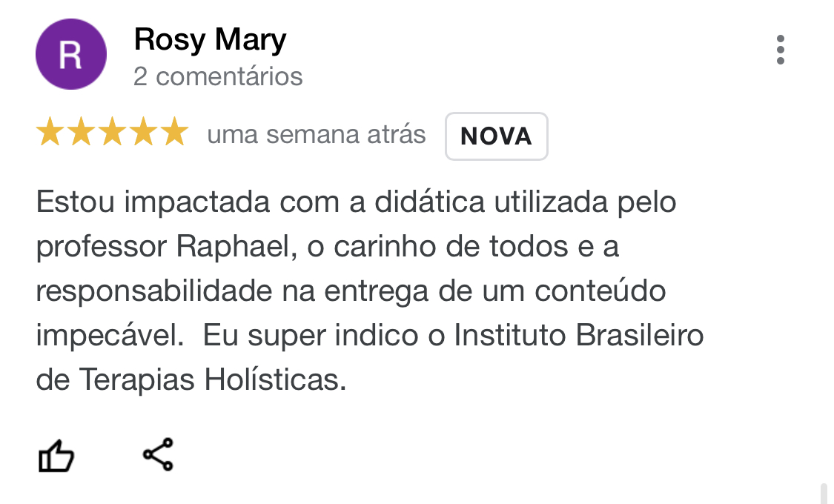
Task: Click the "uma semana atrás" timestamp
Action: click(x=317, y=135)
